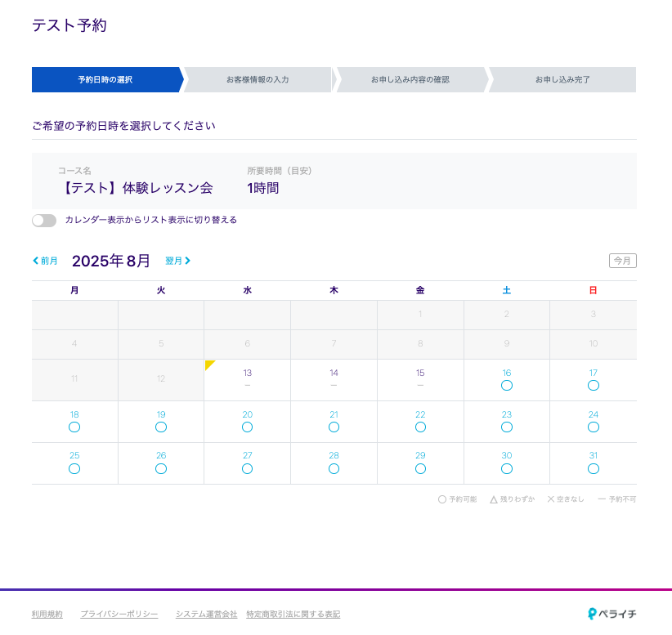Click the availability circle for August 25
672x635 pixels.
tap(74, 468)
